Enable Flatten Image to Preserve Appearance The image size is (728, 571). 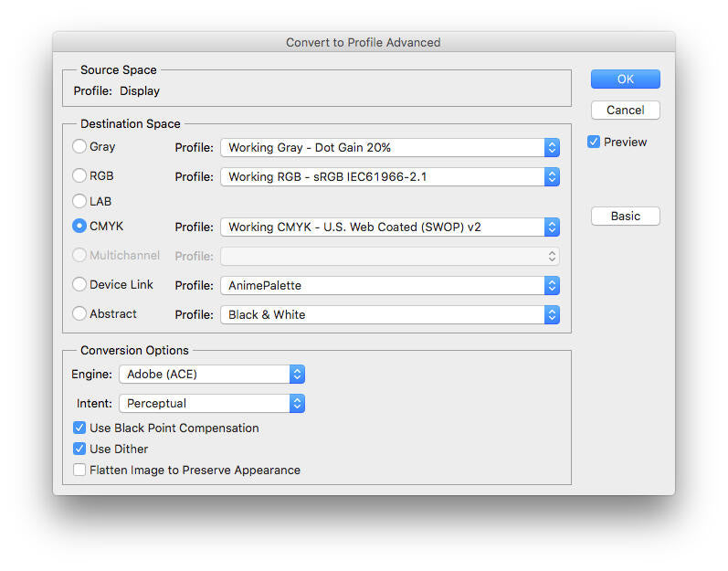click(x=80, y=471)
